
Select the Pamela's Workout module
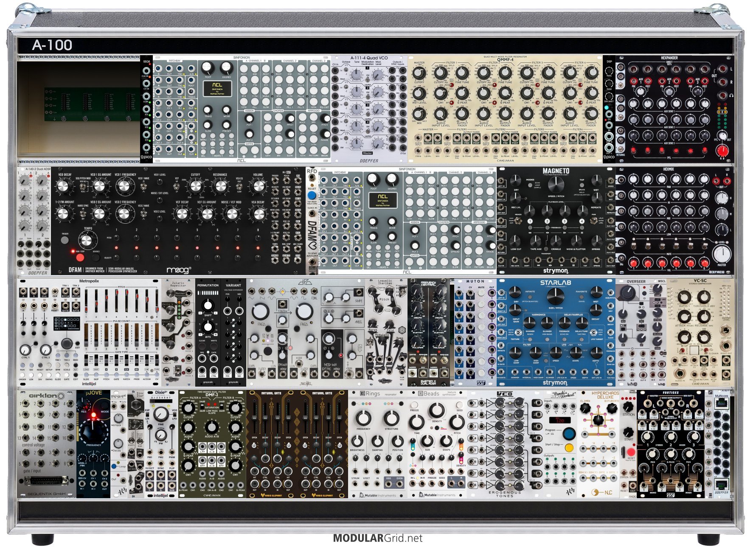point(560,444)
